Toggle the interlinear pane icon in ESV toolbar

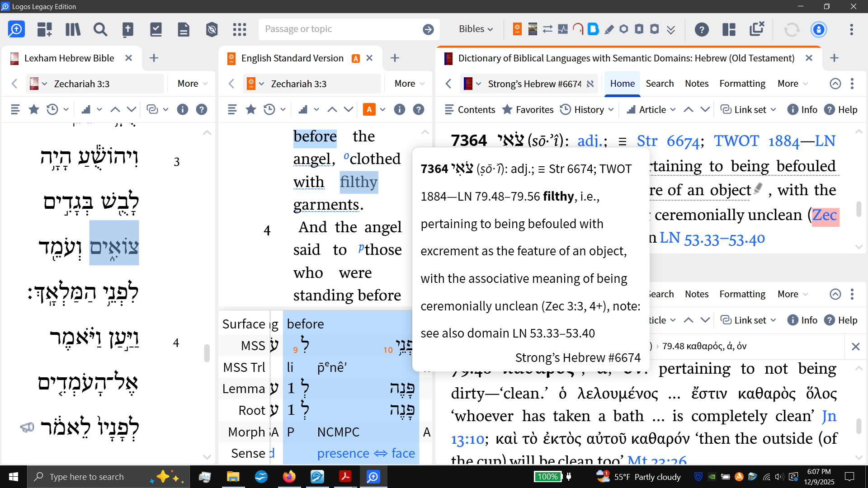coord(303,109)
